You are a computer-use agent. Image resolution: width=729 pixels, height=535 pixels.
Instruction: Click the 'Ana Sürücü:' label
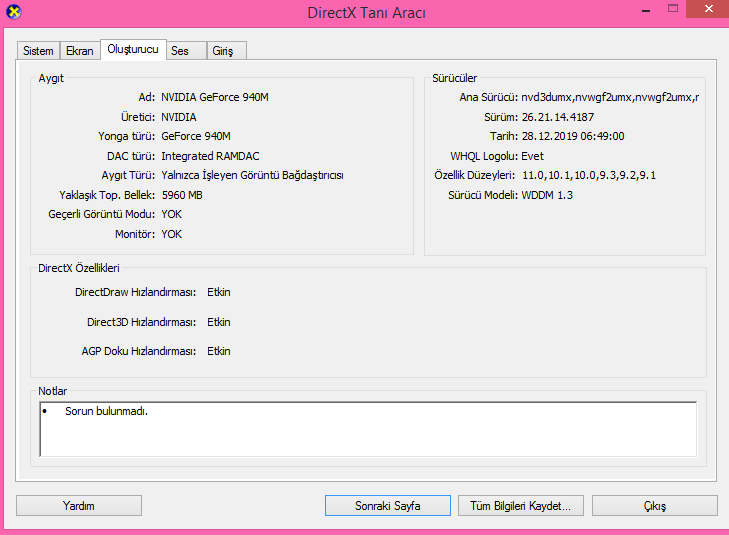(489, 97)
